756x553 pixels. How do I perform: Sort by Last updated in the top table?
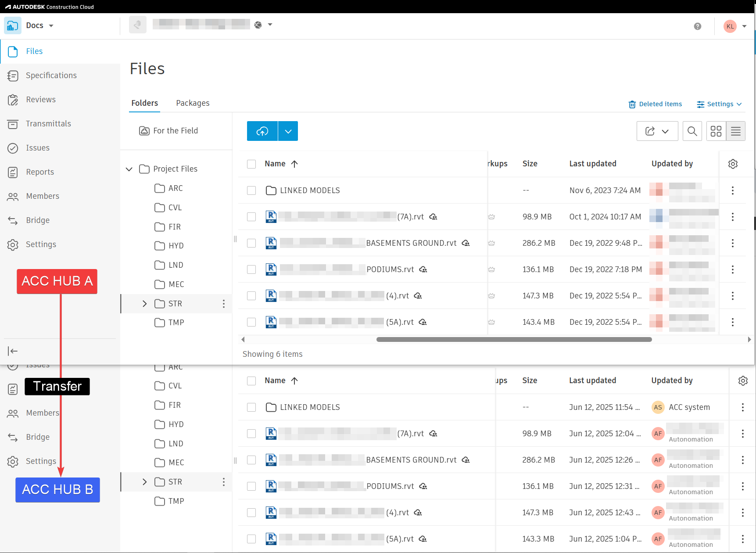pos(593,164)
